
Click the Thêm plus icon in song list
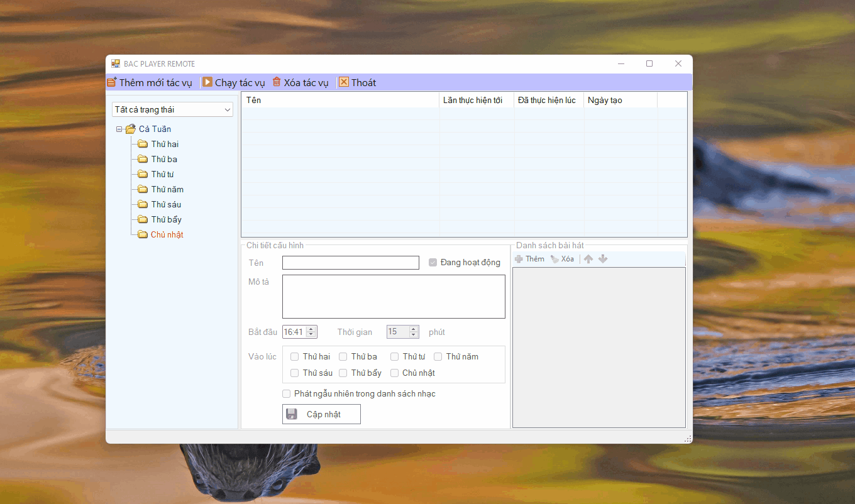coord(519,259)
